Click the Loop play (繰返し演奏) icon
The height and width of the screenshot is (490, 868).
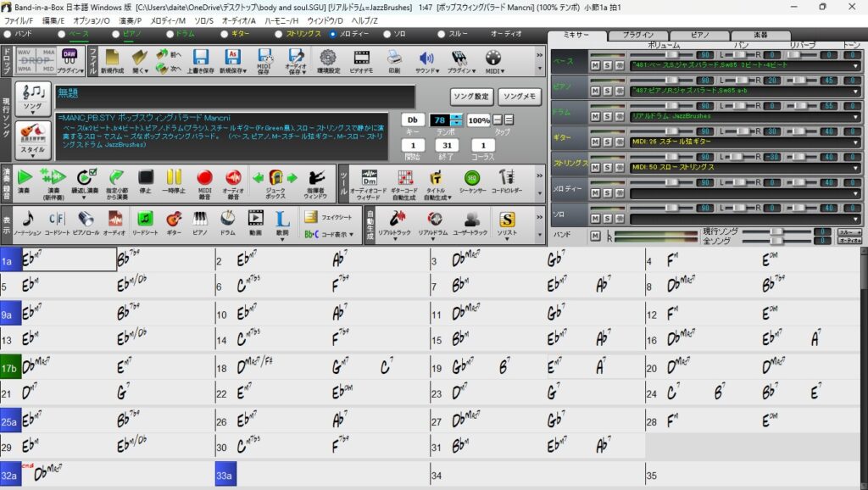85,182
